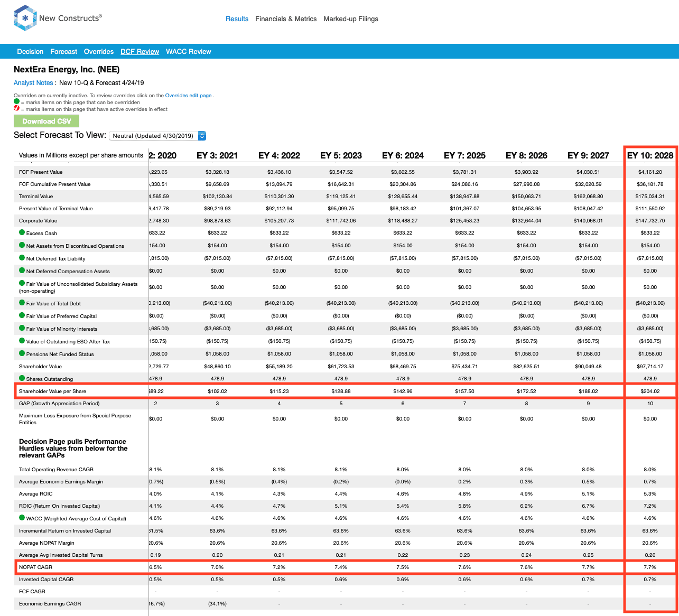This screenshot has width=679, height=616.
Task: Click green override dot beside Excess Cash
Action: coord(22,232)
